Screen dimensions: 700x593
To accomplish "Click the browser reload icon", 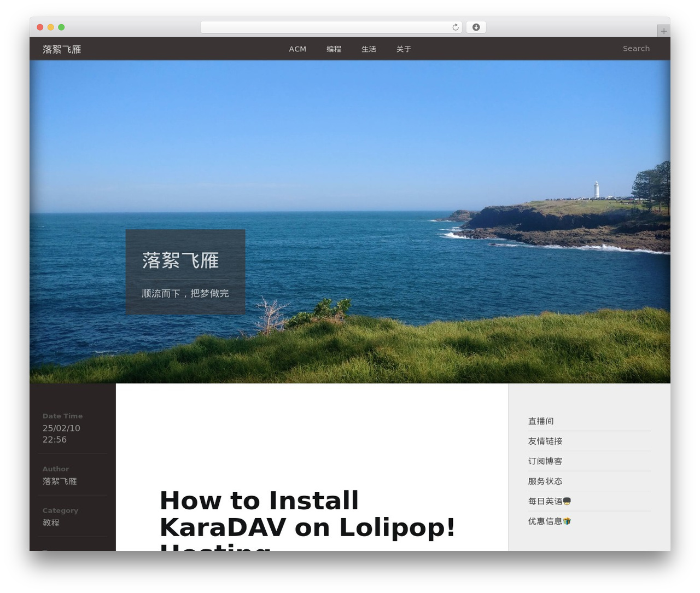I will tap(455, 27).
